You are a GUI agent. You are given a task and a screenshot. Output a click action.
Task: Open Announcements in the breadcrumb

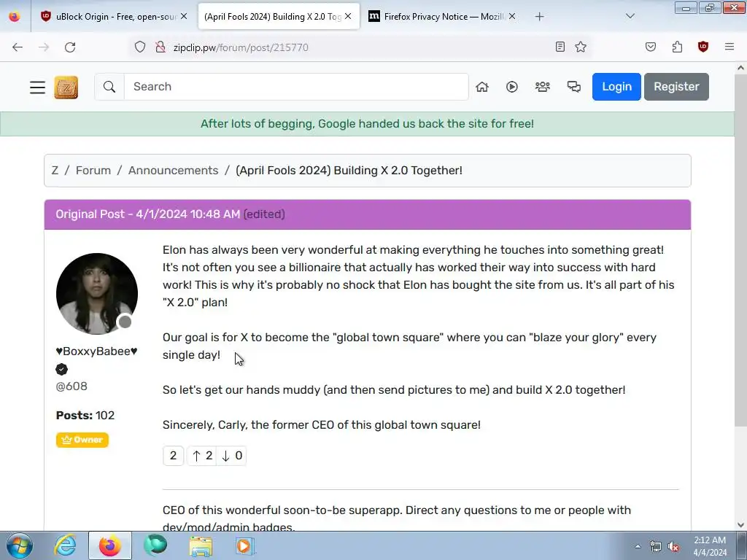173,171
